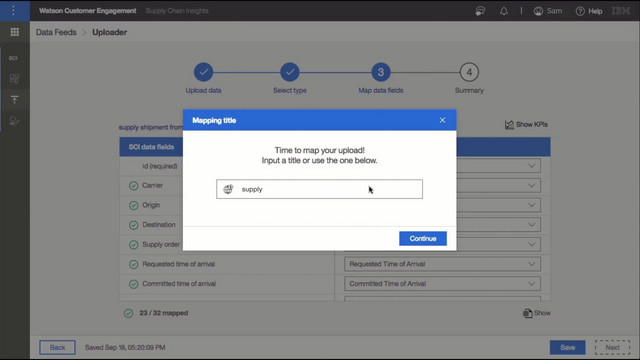Click 'Id (required)' field label
This screenshot has width=640, height=360.
160,166
